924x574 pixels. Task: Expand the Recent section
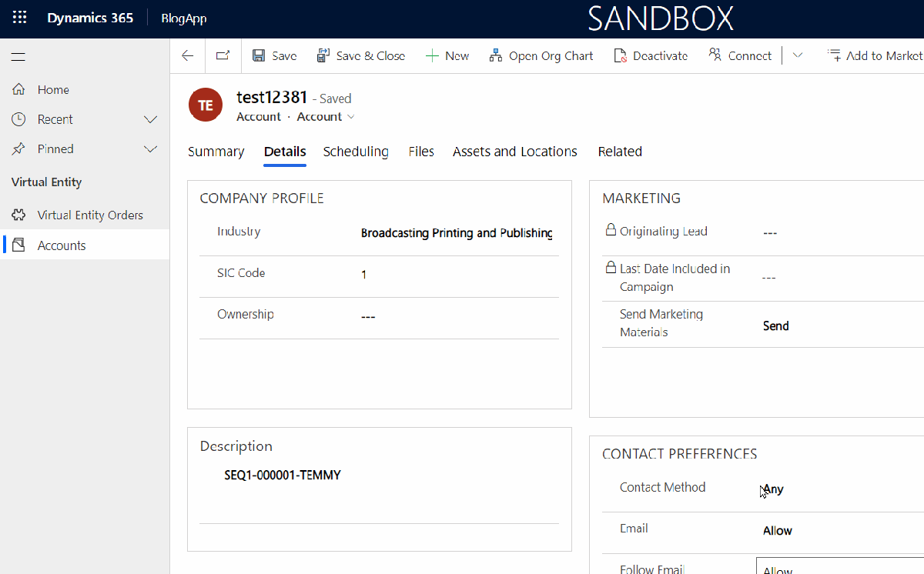[151, 119]
